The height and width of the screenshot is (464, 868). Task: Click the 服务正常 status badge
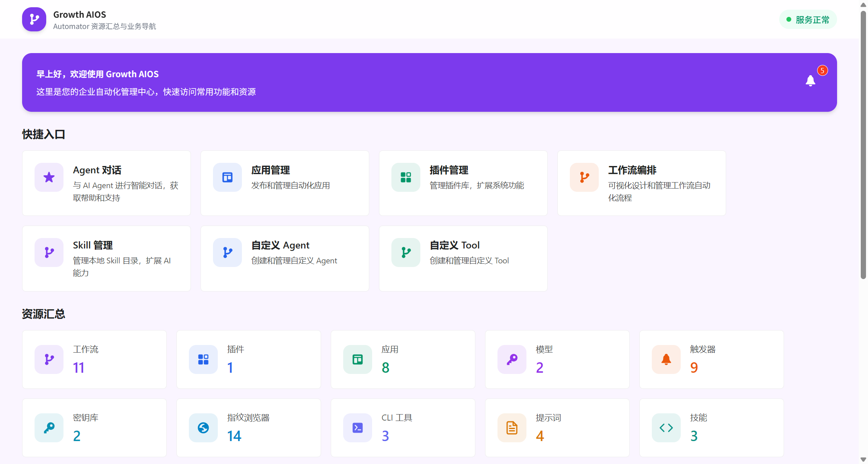808,20
